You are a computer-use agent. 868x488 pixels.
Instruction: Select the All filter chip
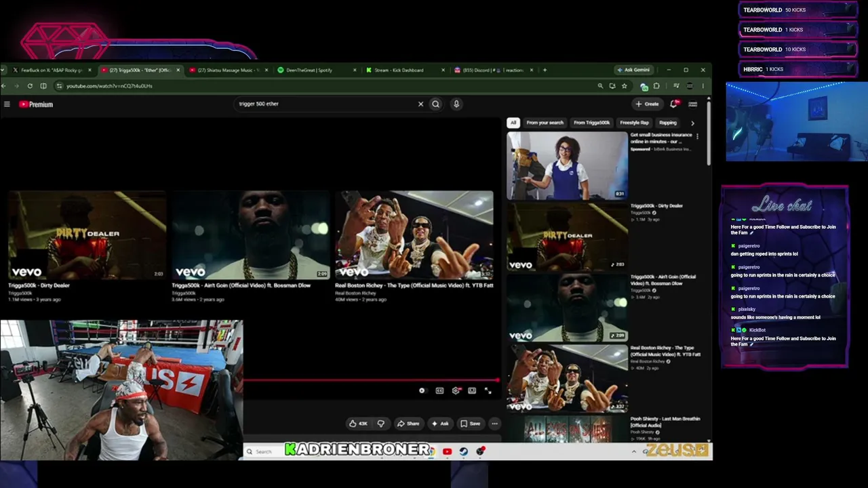[513, 123]
